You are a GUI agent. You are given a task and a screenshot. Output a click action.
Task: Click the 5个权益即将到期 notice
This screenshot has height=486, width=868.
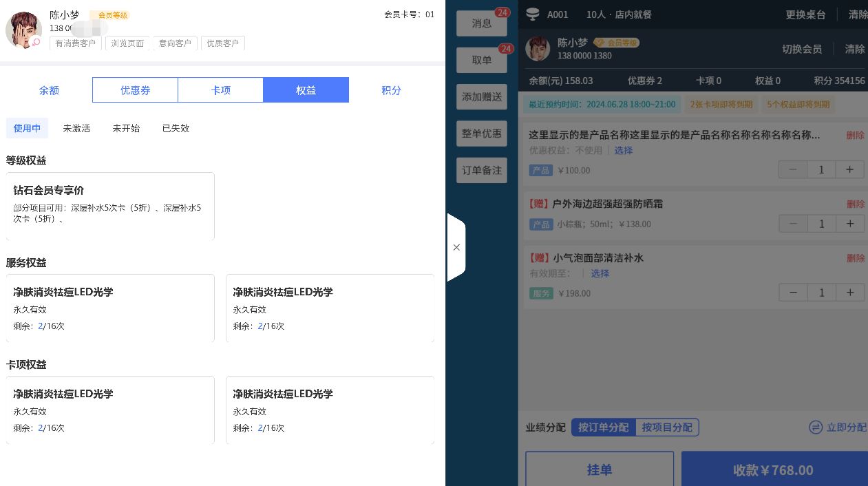click(x=798, y=105)
